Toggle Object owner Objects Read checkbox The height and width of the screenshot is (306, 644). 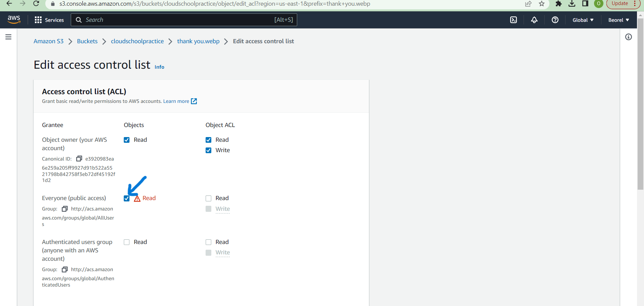pyautogui.click(x=126, y=140)
